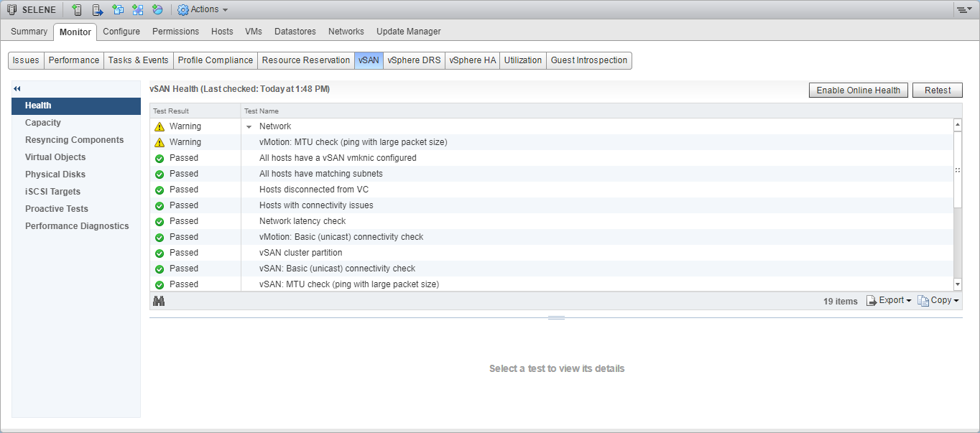Click the binoculars find icon
Image resolution: width=980 pixels, height=433 pixels.
[x=159, y=301]
